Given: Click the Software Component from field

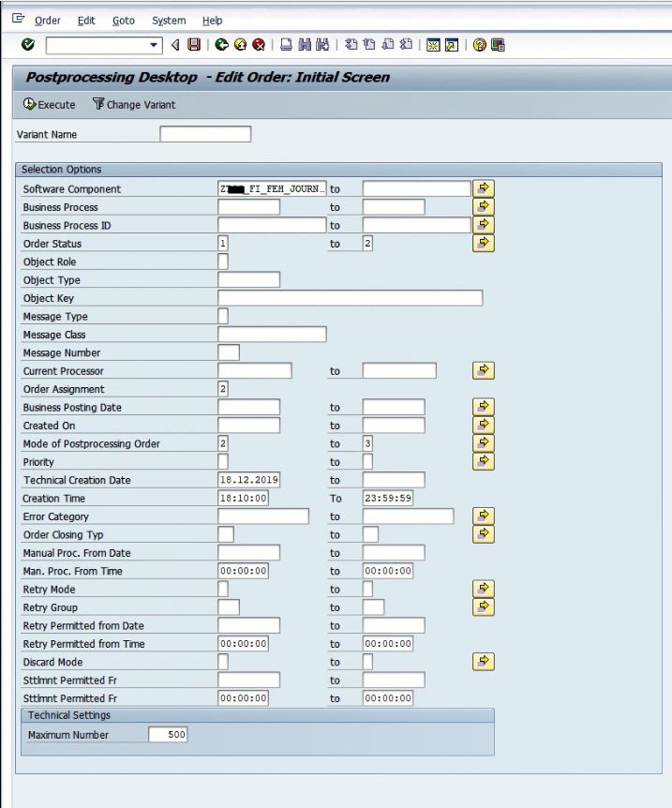Looking at the screenshot, I should point(272,188).
